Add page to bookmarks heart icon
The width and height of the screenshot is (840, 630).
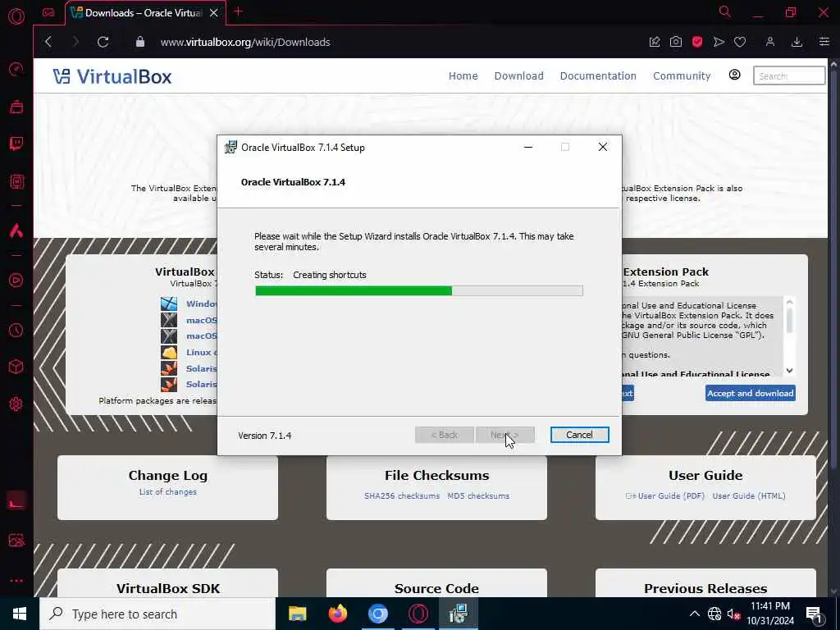click(x=740, y=42)
